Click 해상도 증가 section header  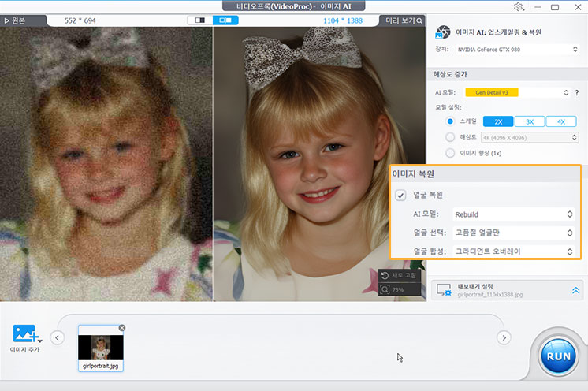[508, 74]
